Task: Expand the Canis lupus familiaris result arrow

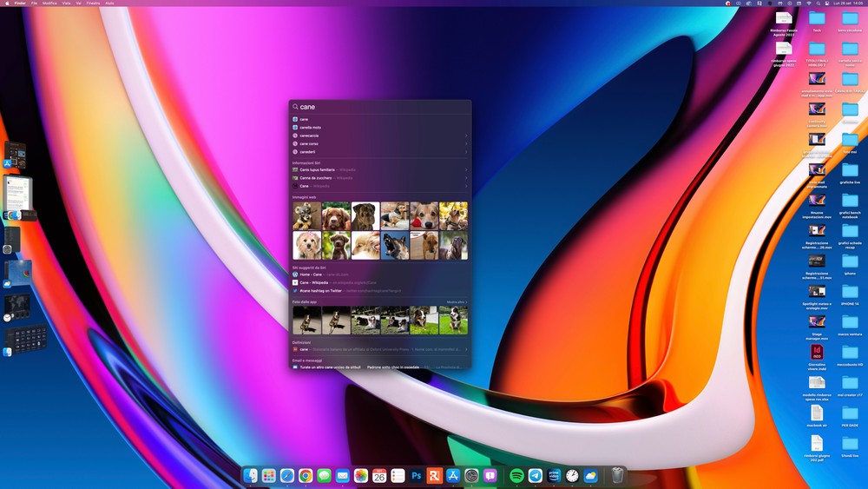Action: pyautogui.click(x=466, y=169)
